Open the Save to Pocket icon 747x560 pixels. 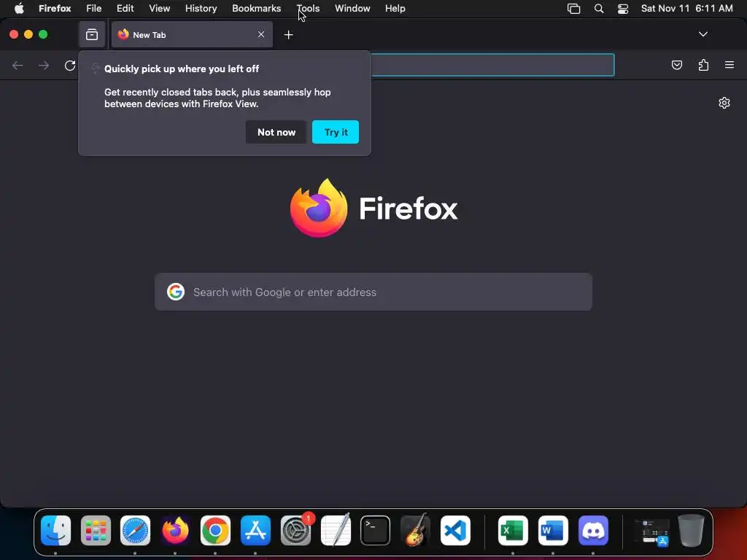click(676, 65)
